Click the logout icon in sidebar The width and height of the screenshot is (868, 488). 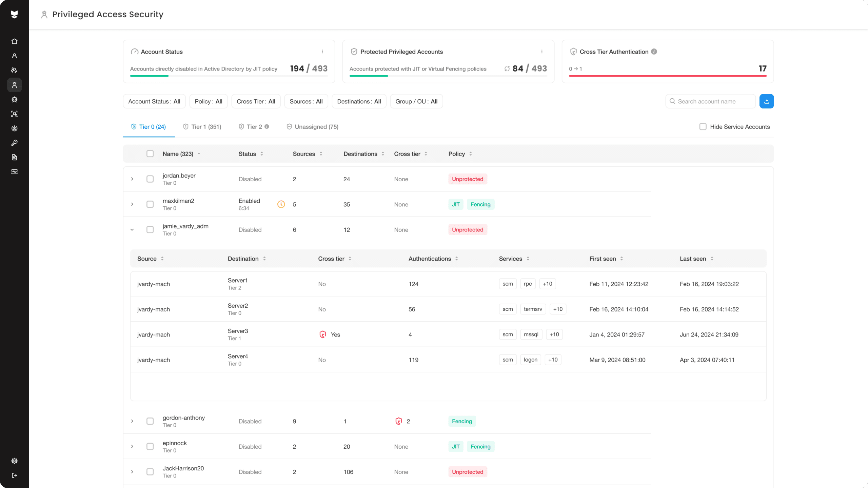click(x=14, y=475)
